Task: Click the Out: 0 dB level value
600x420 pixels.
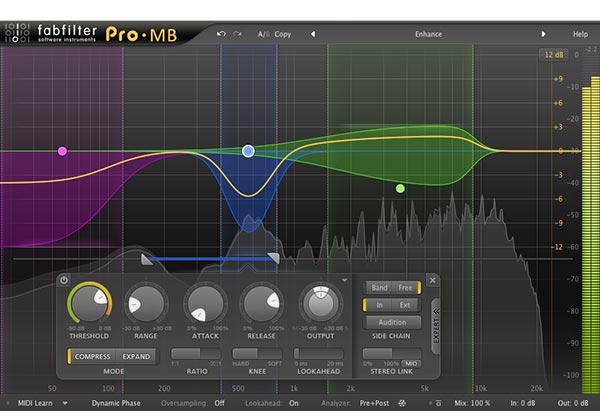Action: pyautogui.click(x=573, y=403)
